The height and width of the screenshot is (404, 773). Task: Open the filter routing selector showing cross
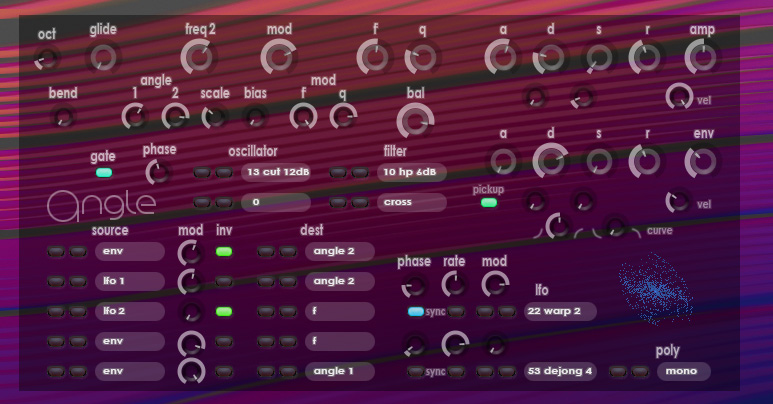(x=412, y=202)
